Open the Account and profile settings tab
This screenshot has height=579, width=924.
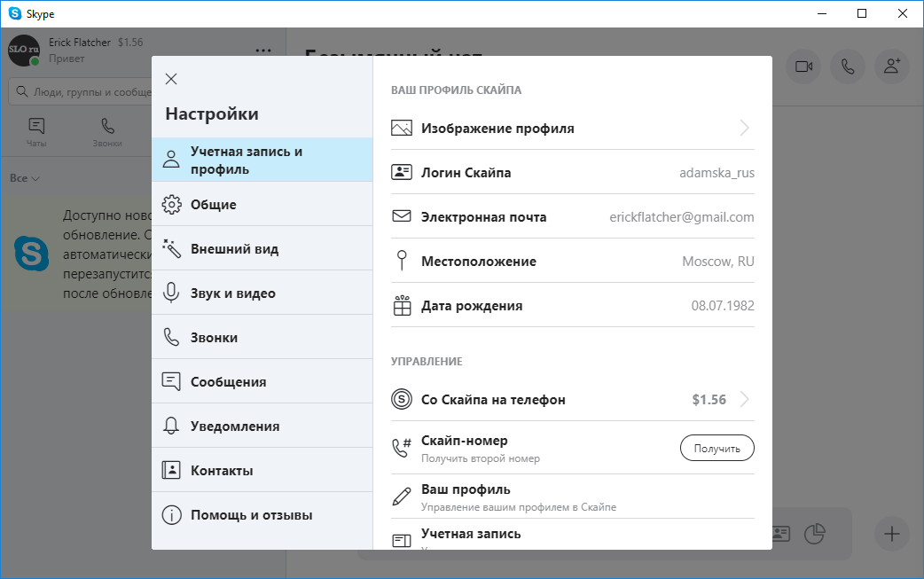pos(262,160)
